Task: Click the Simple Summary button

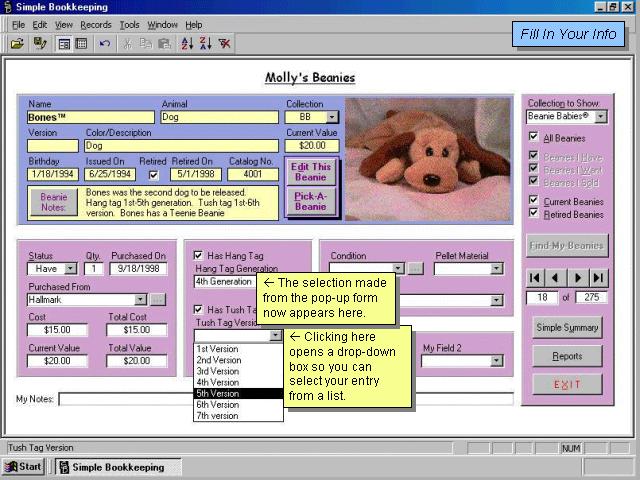Action: tap(566, 327)
